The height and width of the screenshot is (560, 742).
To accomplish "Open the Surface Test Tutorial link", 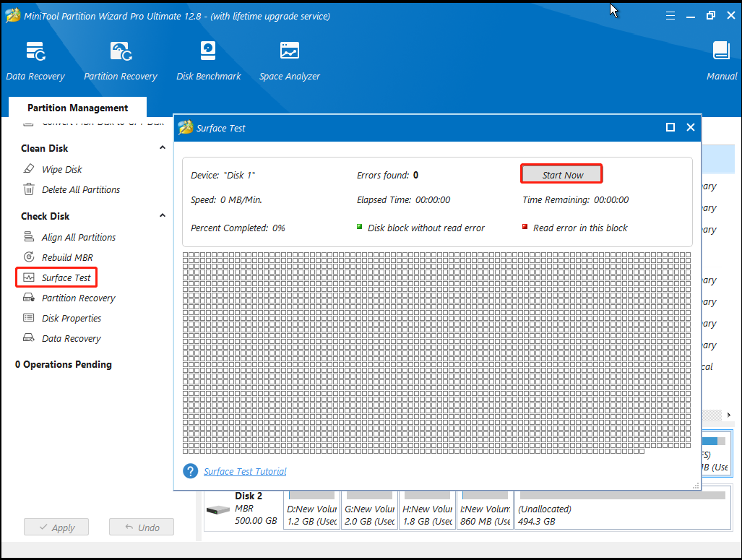I will coord(245,471).
